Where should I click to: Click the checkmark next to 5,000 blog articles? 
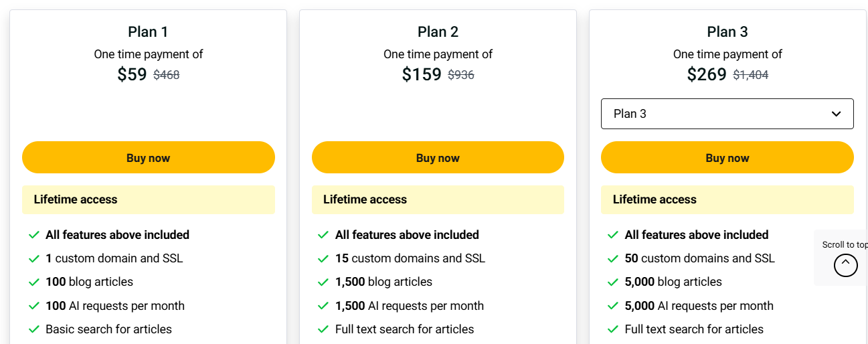(612, 282)
